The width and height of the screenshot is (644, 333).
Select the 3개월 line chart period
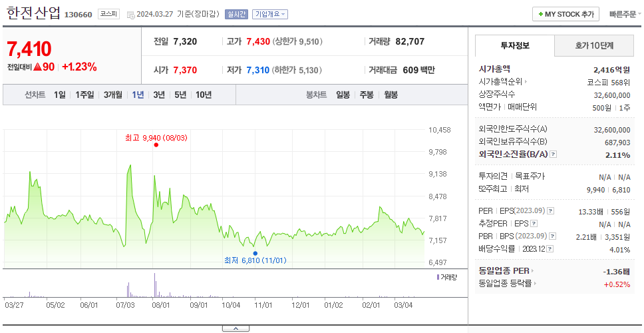[x=113, y=95]
